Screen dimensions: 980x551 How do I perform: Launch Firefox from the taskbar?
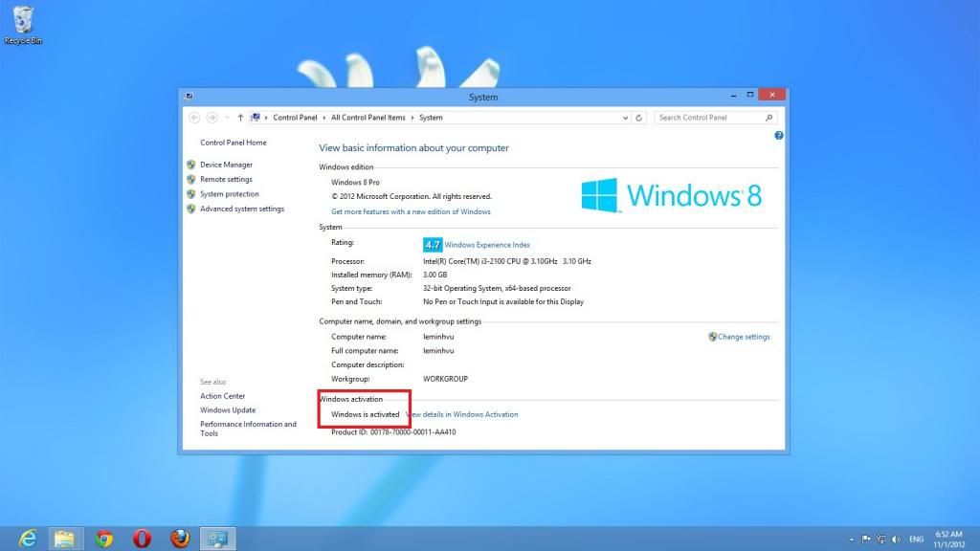[180, 538]
